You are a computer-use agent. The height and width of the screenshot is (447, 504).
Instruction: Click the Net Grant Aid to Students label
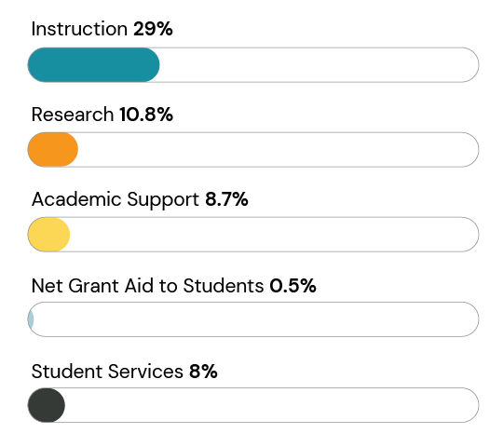[147, 285]
